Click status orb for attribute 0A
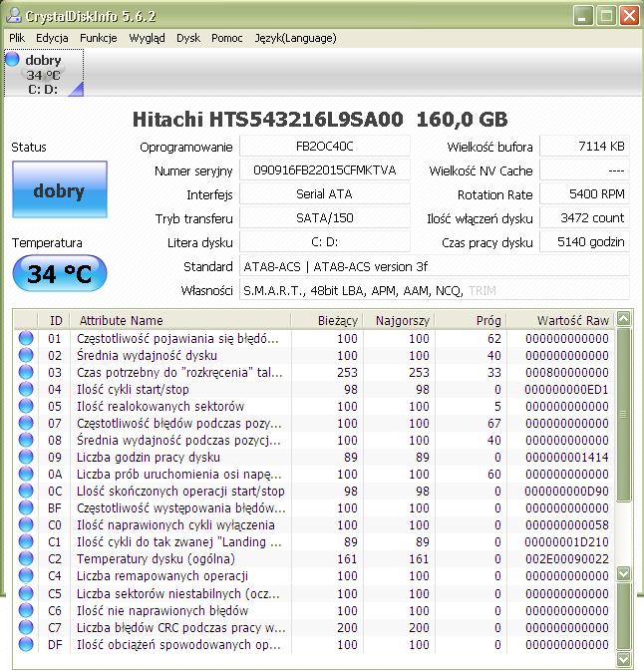The image size is (644, 671). pos(26,474)
